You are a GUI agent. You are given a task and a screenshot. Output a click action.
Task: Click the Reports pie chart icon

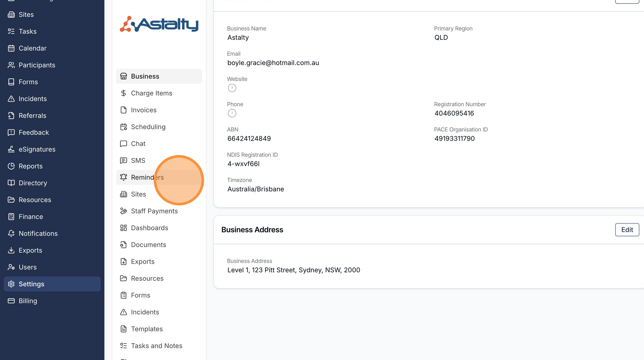coord(11,166)
